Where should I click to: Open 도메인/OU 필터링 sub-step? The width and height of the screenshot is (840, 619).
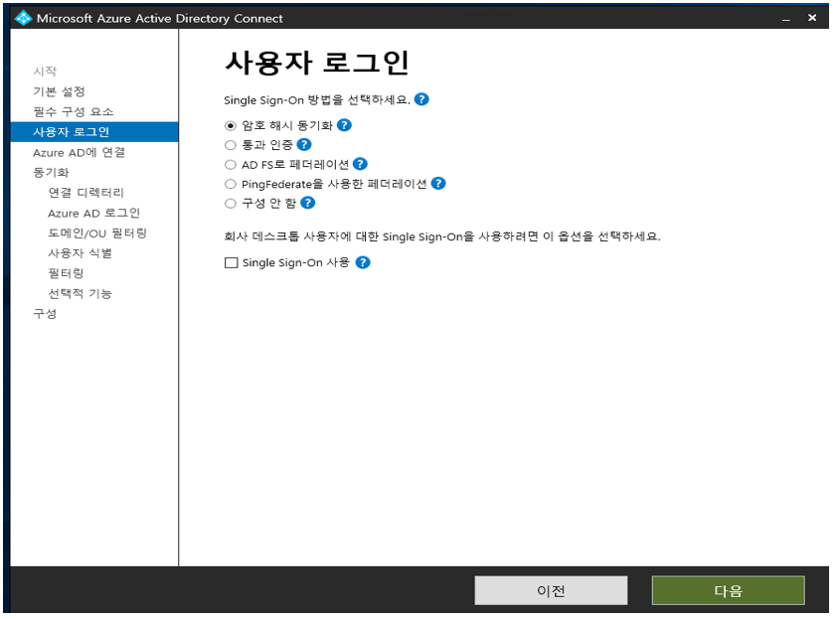(x=97, y=233)
